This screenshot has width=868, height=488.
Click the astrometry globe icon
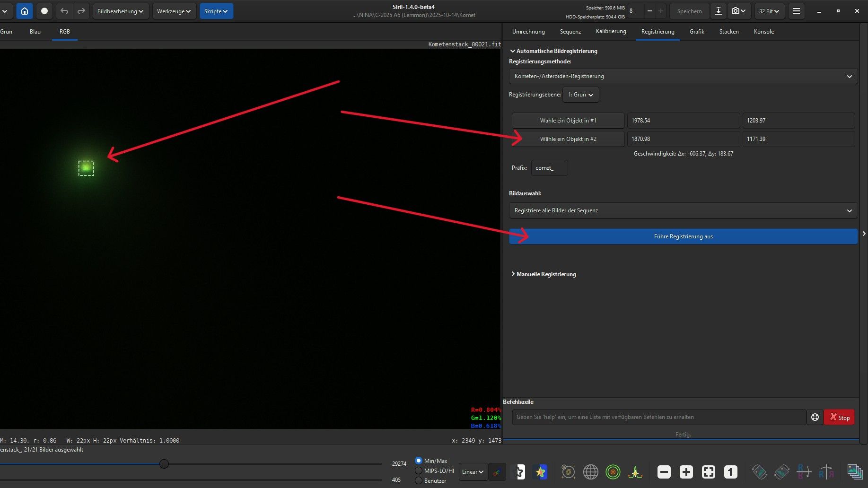pos(590,471)
